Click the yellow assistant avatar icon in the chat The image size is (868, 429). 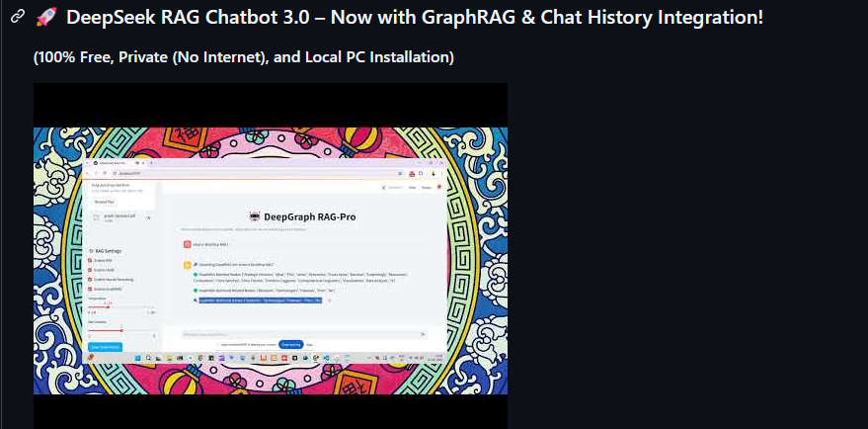pos(187,264)
